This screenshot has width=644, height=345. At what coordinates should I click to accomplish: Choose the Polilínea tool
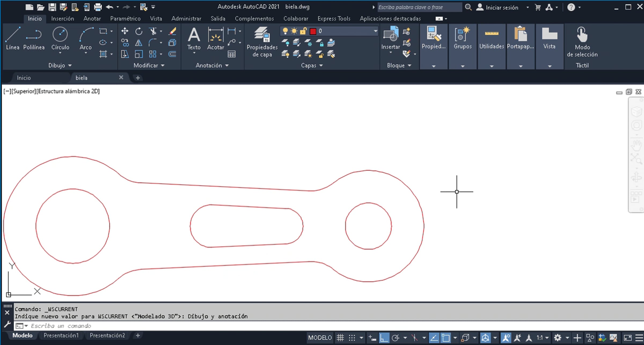click(34, 38)
